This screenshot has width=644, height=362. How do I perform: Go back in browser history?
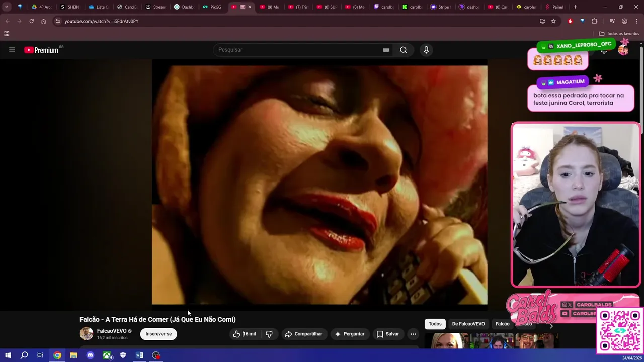coord(7,21)
